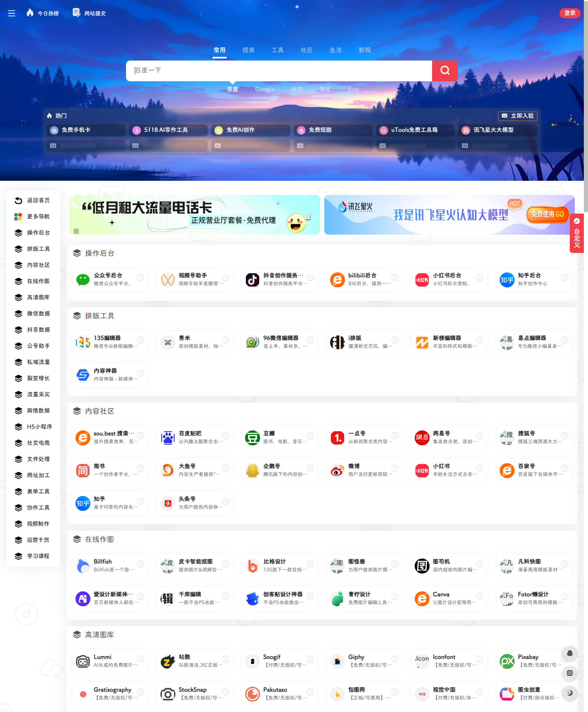The width and height of the screenshot is (588, 712).
Task: Open the 讯飞星火大模型 hot link
Action: tap(498, 130)
